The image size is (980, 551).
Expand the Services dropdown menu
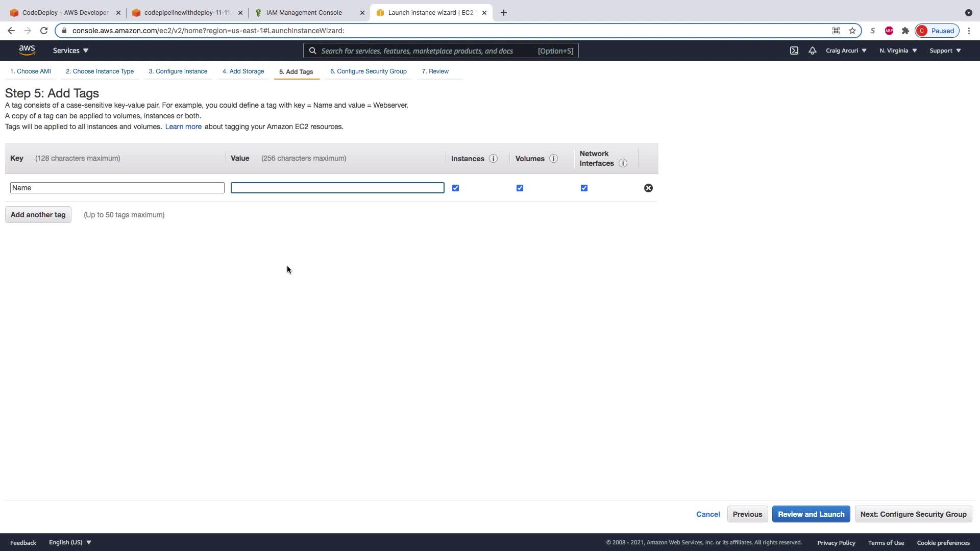[x=70, y=51]
